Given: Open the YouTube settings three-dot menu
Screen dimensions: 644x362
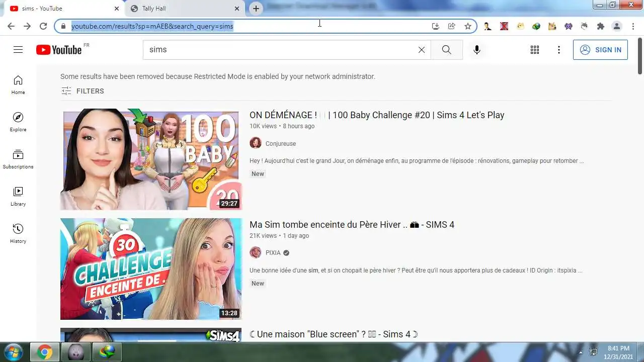Looking at the screenshot, I should (559, 50).
